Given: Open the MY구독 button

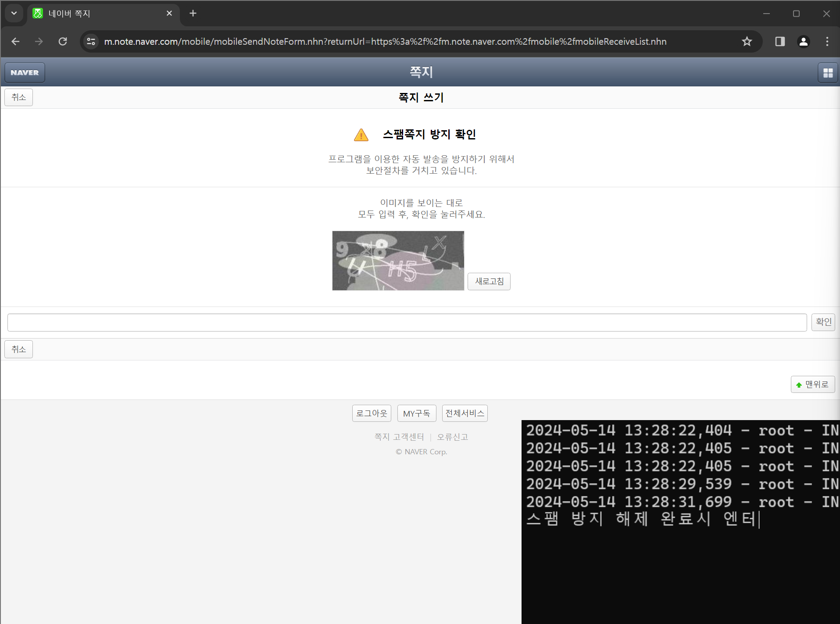Looking at the screenshot, I should (417, 413).
